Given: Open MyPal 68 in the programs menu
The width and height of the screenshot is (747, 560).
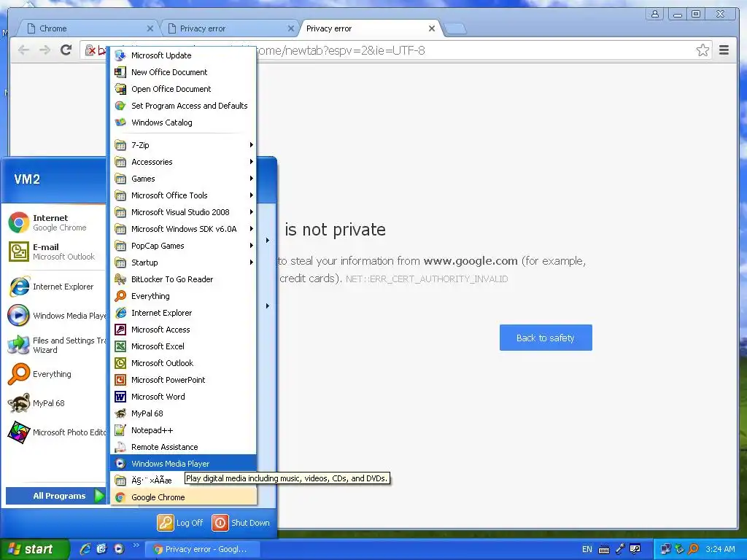Looking at the screenshot, I should pyautogui.click(x=183, y=413).
